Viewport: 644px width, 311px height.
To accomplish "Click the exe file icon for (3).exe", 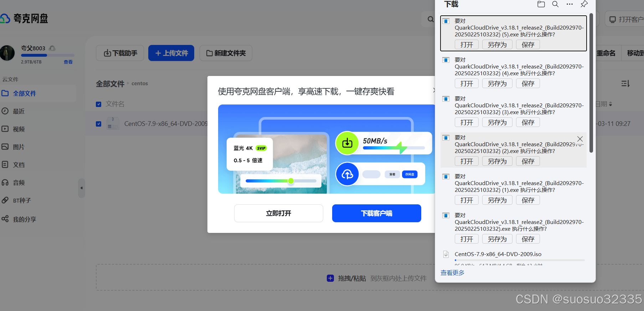I will point(446,99).
